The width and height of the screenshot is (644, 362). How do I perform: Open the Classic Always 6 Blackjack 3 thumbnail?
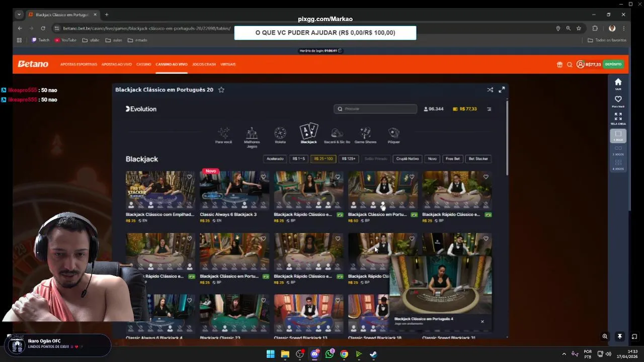pos(234,190)
